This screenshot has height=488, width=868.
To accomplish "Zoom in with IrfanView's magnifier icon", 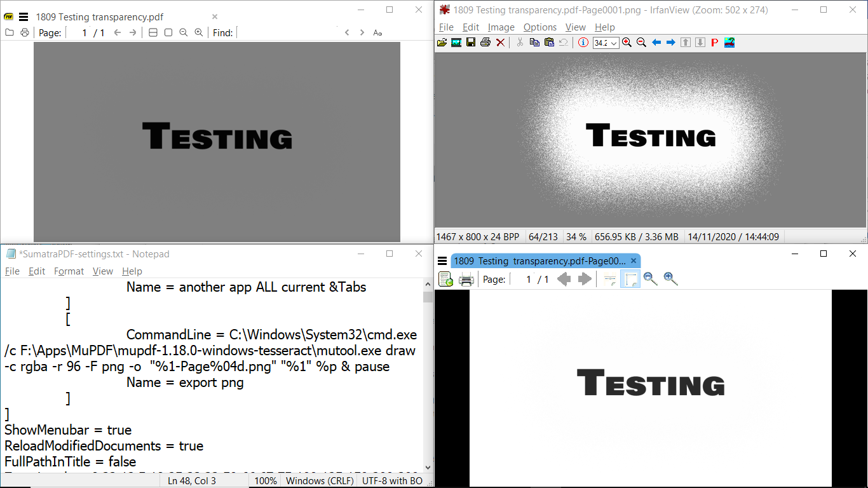I will (x=627, y=43).
